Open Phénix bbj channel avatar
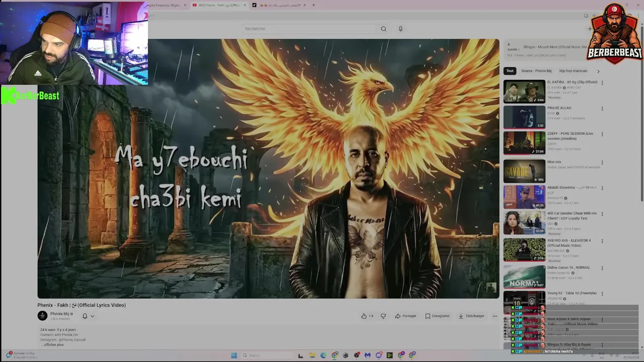Viewport: 644px width, 362px height. tap(42, 316)
